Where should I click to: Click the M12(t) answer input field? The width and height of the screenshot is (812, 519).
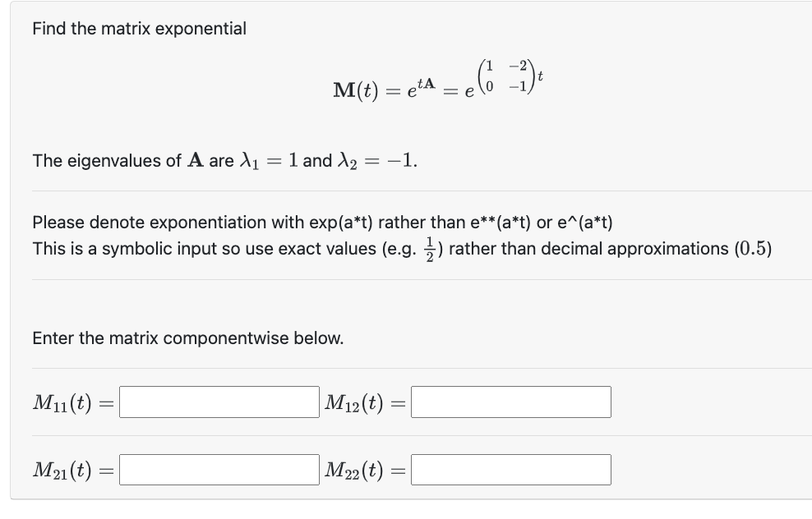pos(511,402)
